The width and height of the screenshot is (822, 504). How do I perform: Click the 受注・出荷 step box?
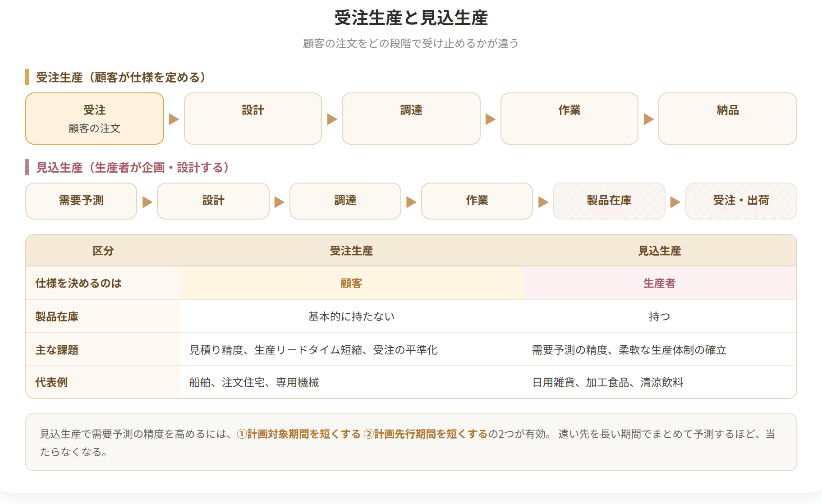click(x=741, y=201)
